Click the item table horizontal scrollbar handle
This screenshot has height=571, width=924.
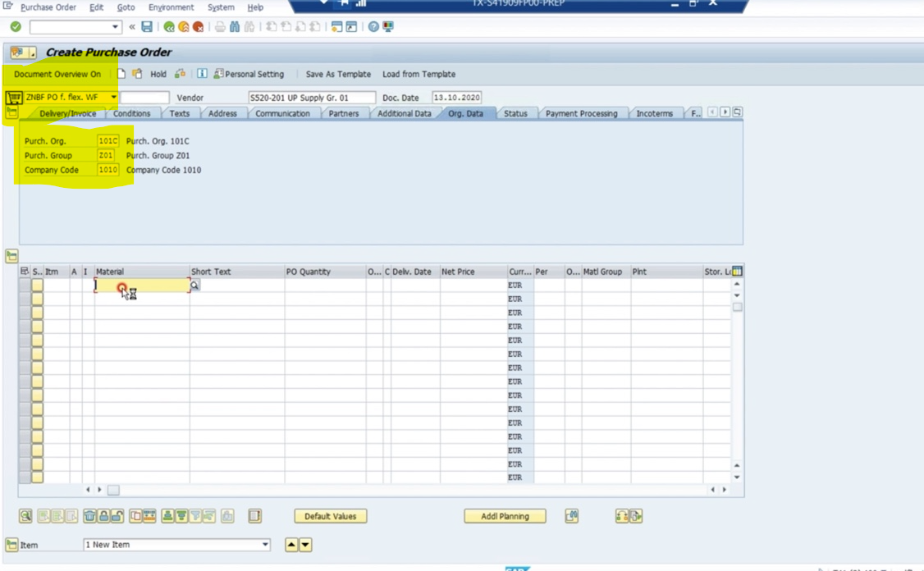click(x=113, y=490)
